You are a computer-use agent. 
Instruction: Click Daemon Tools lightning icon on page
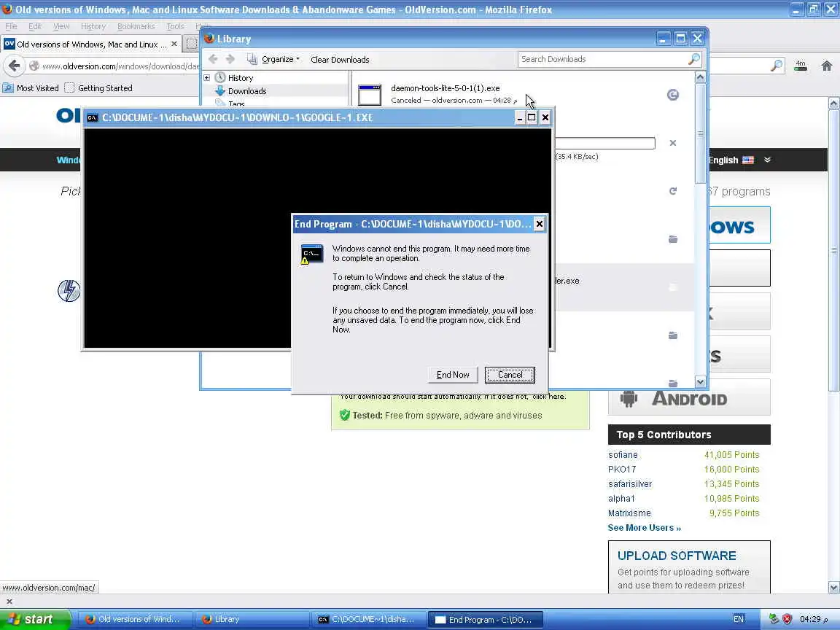[69, 290]
